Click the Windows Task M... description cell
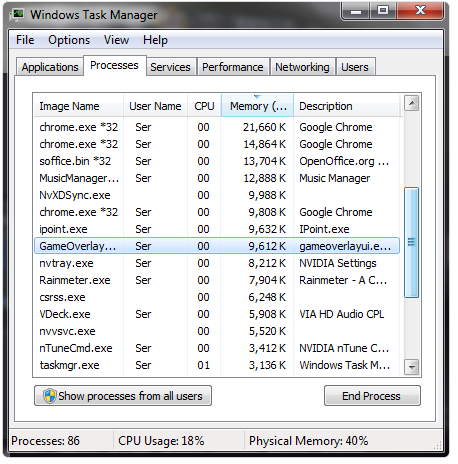This screenshot has width=458, height=464. tap(345, 365)
